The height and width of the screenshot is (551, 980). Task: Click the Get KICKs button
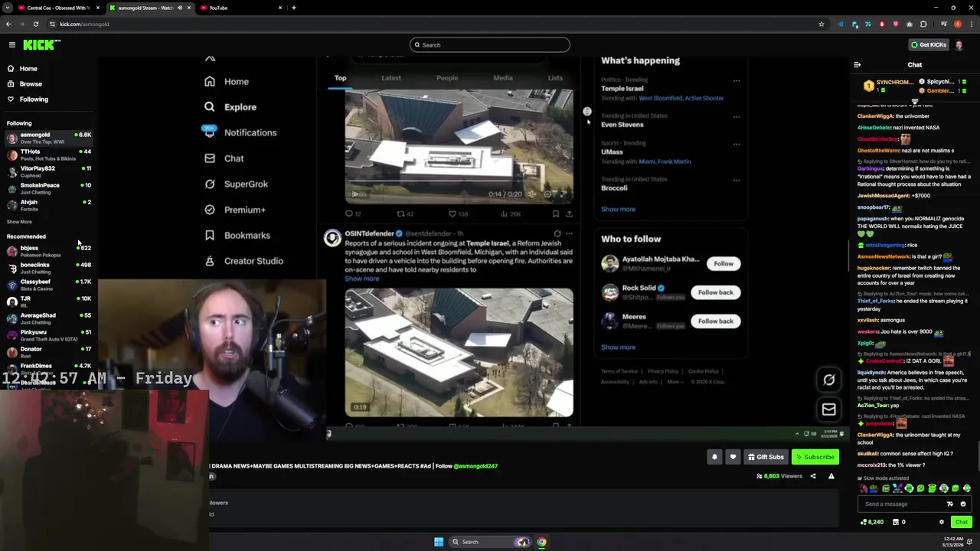[929, 45]
